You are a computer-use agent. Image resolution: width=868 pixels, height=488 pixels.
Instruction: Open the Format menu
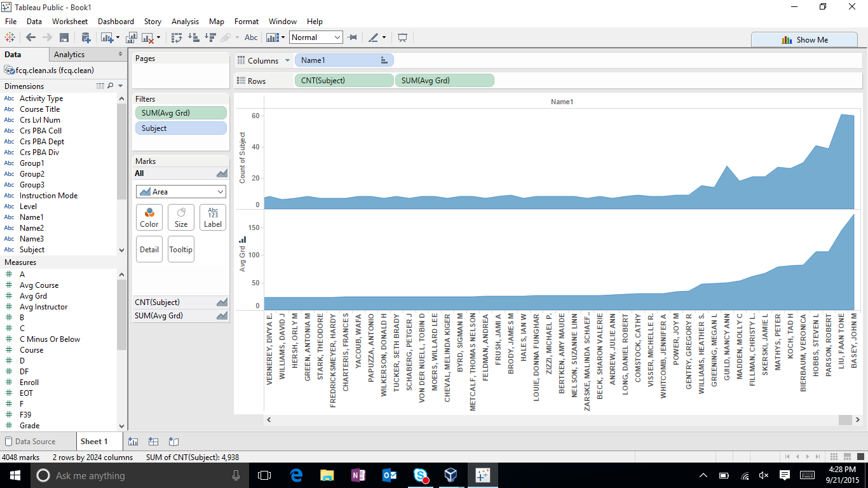[x=247, y=21]
